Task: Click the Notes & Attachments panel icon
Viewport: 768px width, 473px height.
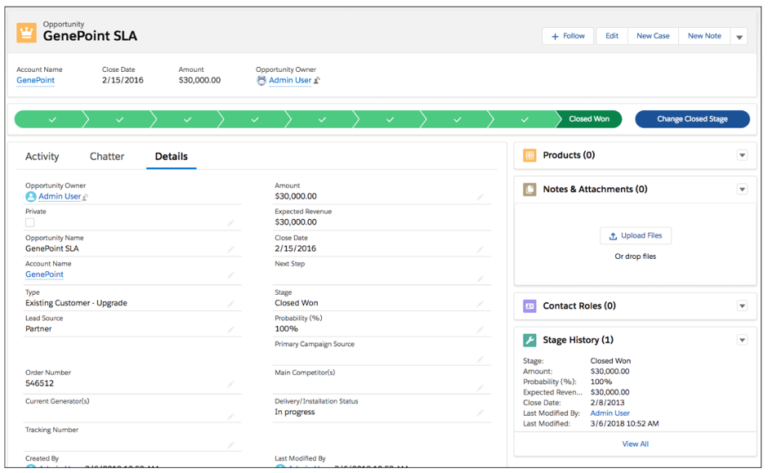Action: 529,189
